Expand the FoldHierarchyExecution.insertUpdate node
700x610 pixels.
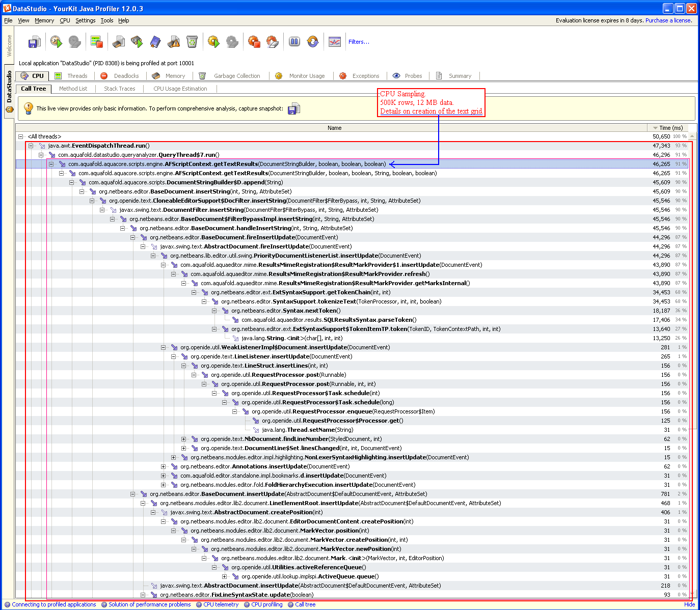[163, 485]
